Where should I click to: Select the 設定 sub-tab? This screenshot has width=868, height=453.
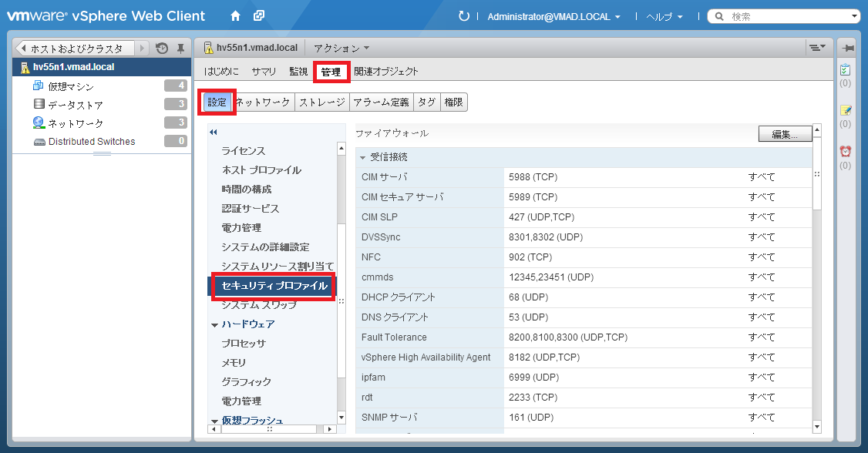(x=217, y=102)
